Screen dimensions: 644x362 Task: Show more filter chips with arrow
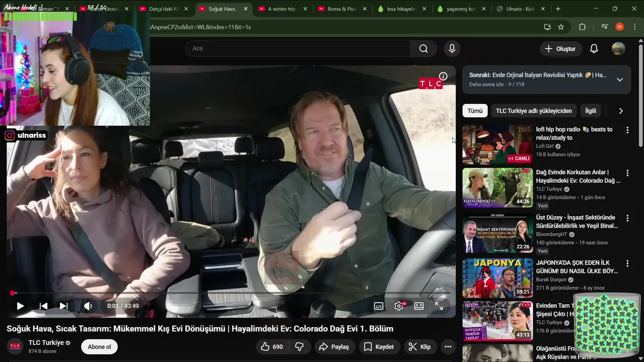coord(621,111)
